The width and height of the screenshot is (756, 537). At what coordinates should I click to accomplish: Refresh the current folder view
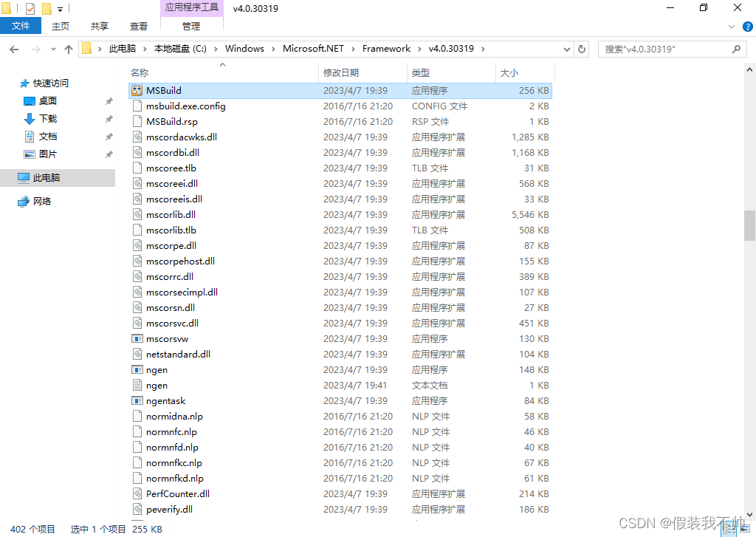(581, 48)
